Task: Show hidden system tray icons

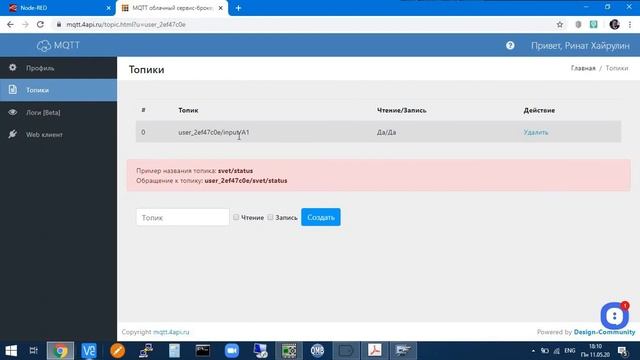Action: pyautogui.click(x=533, y=351)
